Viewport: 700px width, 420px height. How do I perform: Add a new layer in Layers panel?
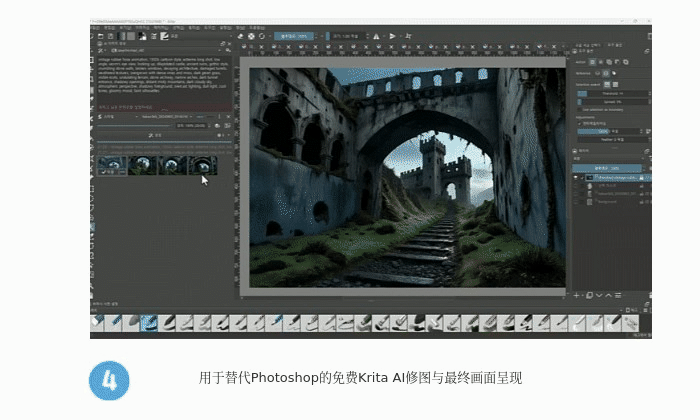(576, 294)
